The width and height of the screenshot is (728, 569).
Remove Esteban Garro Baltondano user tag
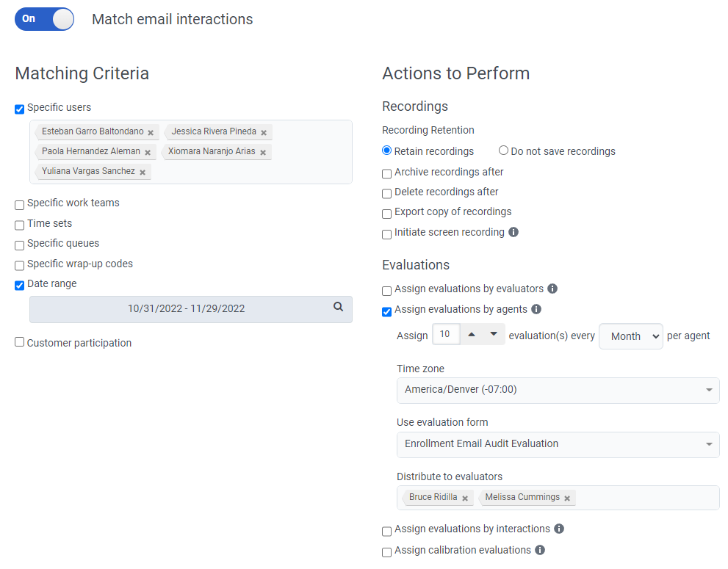[151, 133]
